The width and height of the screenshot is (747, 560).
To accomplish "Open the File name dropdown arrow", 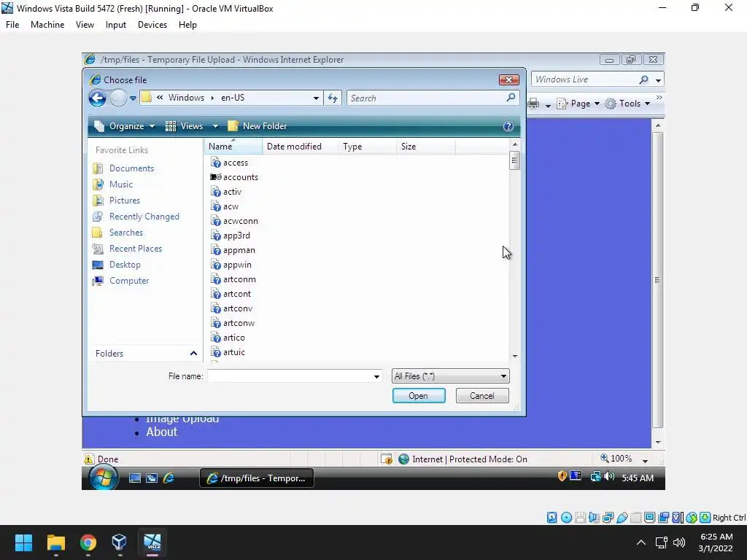I will pos(376,377).
